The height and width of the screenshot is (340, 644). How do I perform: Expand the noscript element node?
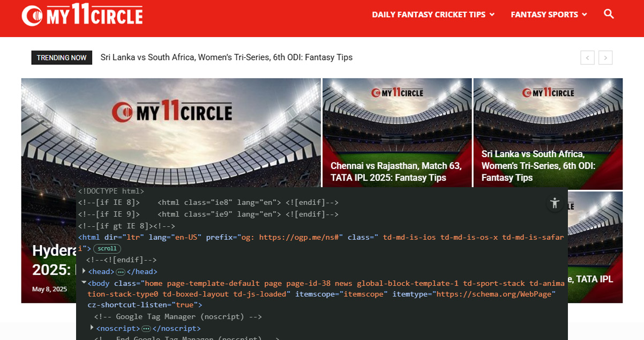click(x=92, y=328)
